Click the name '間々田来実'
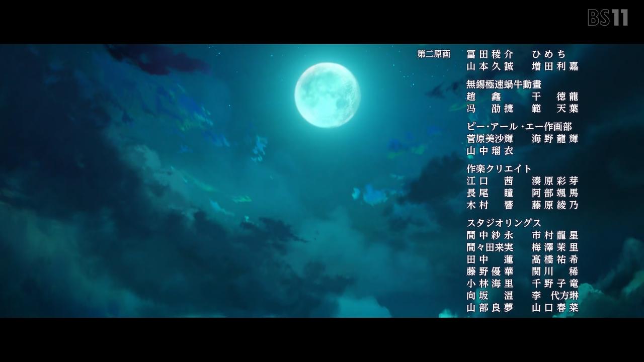The width and height of the screenshot is (644, 362). click(x=490, y=247)
